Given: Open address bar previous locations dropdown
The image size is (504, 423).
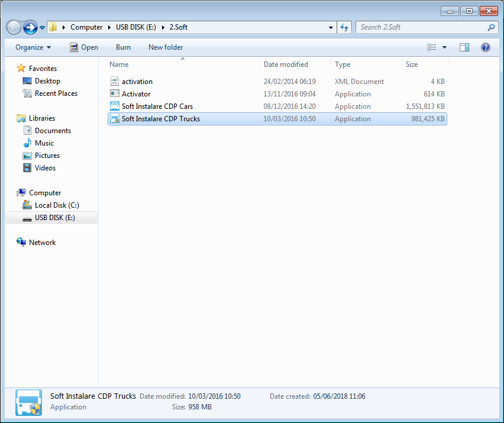Looking at the screenshot, I should 331,28.
